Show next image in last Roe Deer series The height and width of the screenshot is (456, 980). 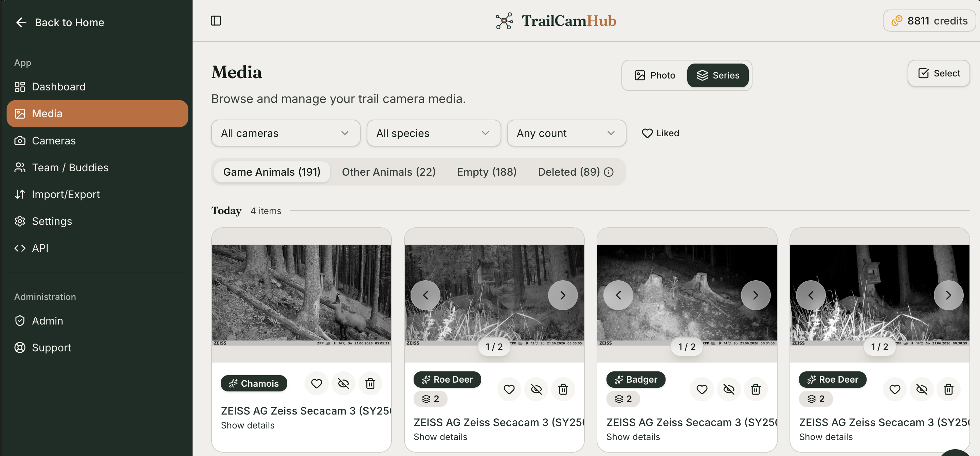(x=948, y=295)
